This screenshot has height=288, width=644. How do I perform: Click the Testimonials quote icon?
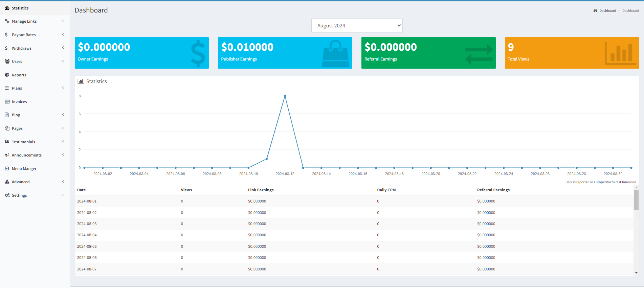(x=7, y=142)
